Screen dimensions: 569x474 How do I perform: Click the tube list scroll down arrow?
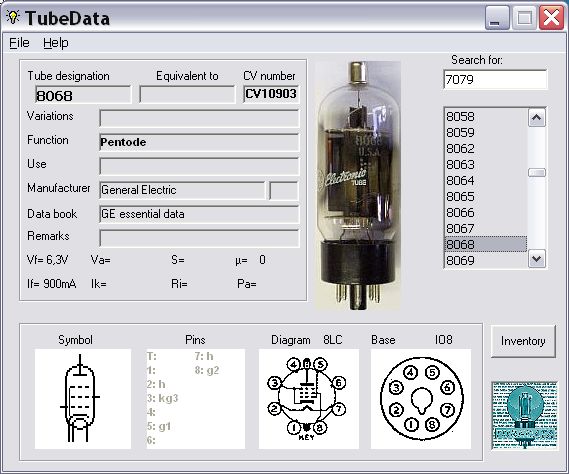(537, 259)
